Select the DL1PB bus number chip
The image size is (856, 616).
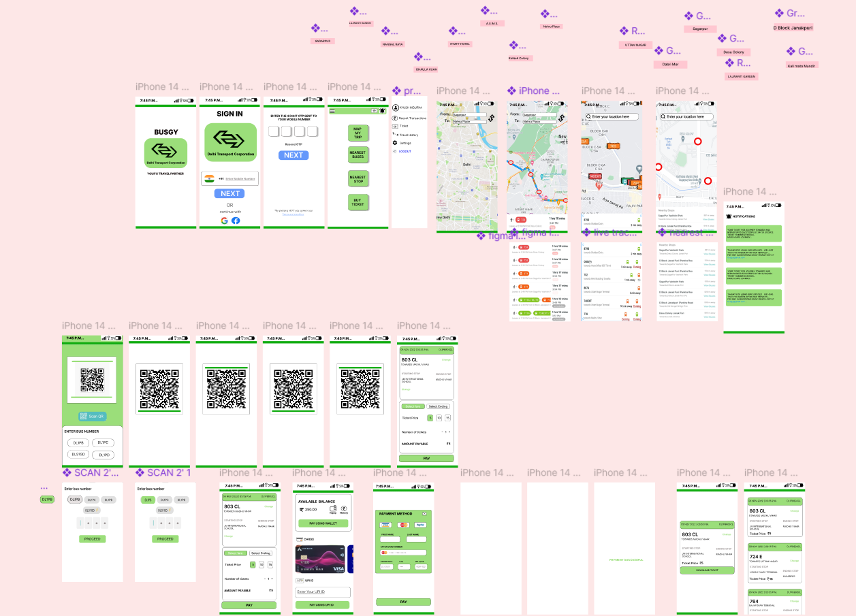78,442
